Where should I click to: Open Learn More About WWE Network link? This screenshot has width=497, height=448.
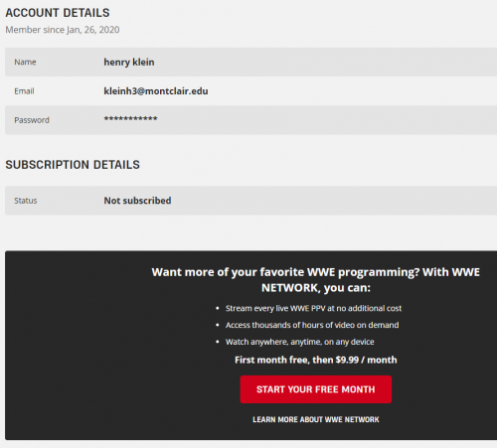click(316, 419)
